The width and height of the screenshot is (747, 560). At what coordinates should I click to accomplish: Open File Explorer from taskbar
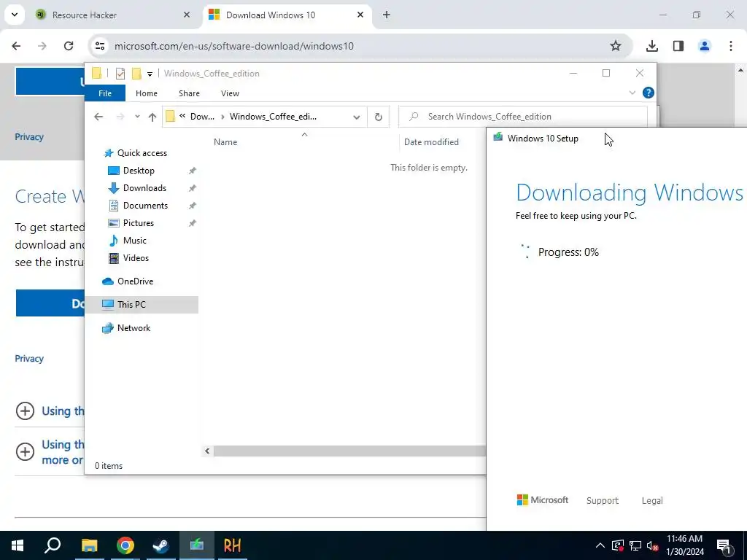pyautogui.click(x=89, y=545)
